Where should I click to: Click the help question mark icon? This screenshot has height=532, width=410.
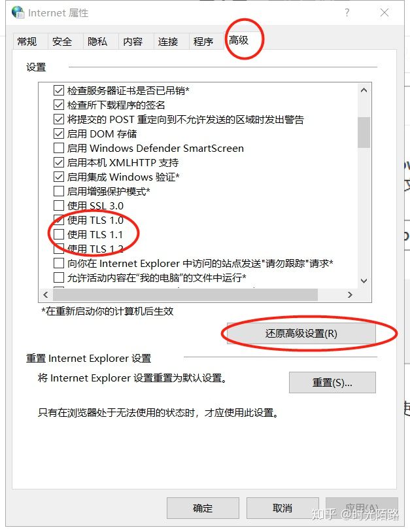pyautogui.click(x=347, y=12)
